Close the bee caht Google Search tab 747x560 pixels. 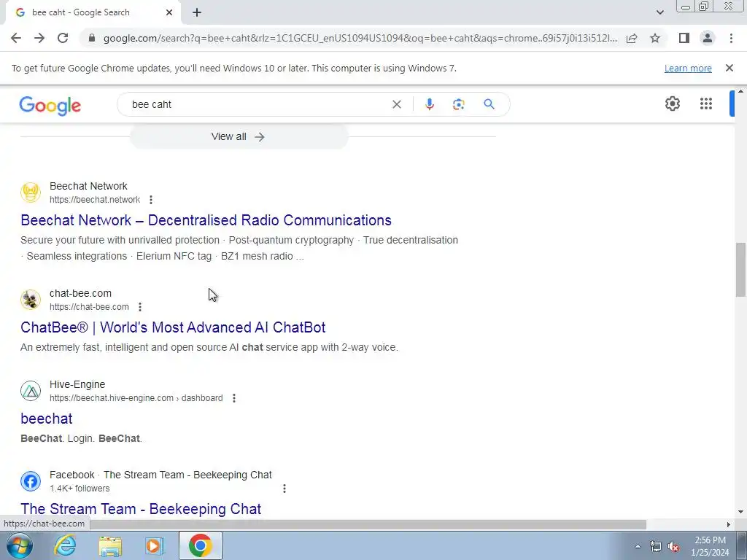(169, 12)
